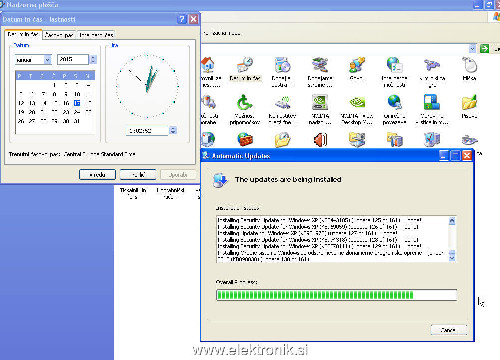The width and height of the screenshot is (500, 360).
Task: Open the Windows Firewall brick wall icon
Action: pos(245,139)
